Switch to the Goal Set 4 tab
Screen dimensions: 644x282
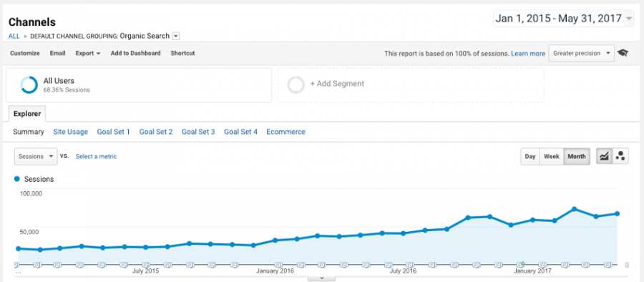click(240, 132)
